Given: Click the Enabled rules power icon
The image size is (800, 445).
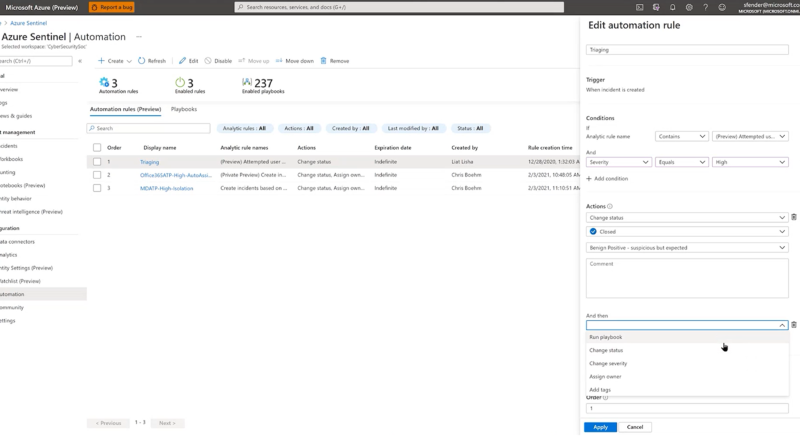Looking at the screenshot, I should pos(180,82).
